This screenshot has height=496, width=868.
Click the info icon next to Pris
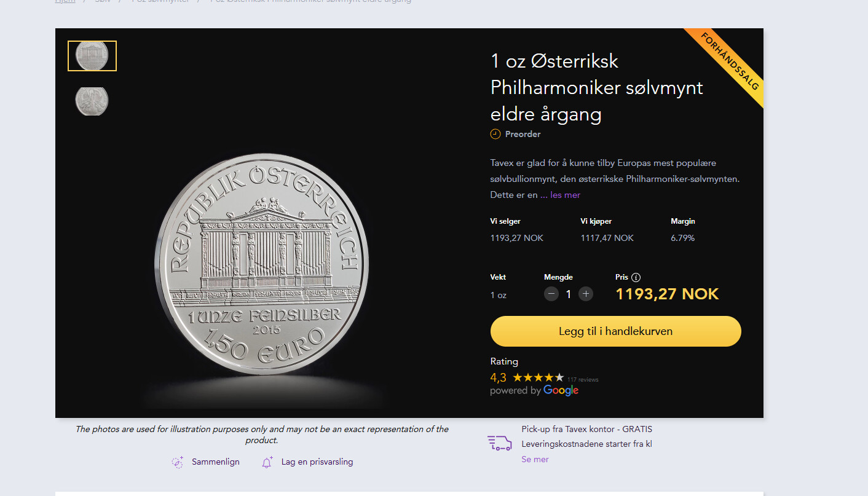(x=636, y=277)
